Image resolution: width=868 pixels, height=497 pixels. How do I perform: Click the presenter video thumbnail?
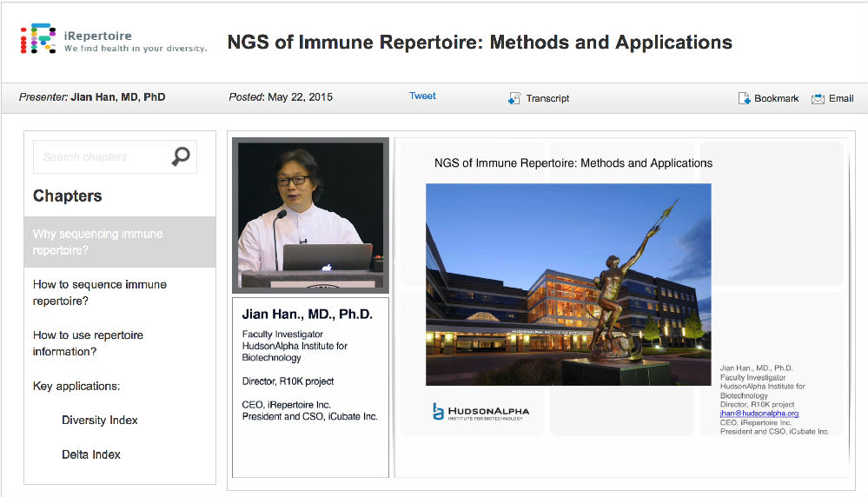310,215
